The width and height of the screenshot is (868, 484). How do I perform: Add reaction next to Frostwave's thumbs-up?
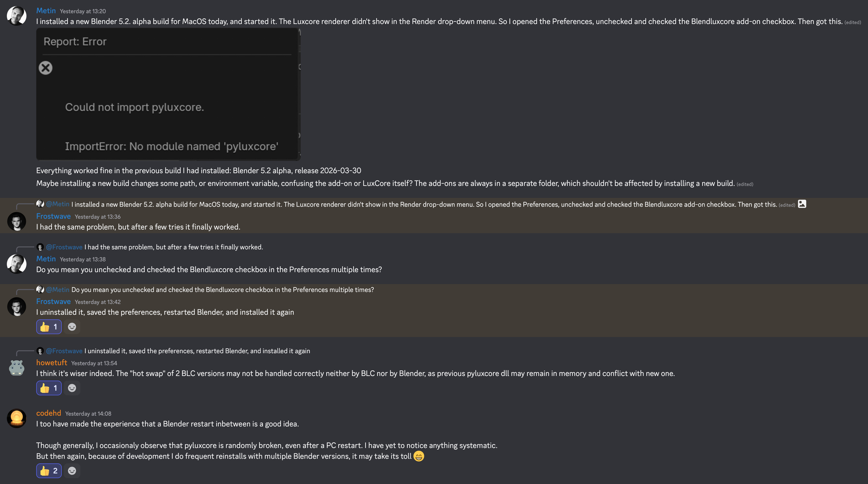click(72, 327)
